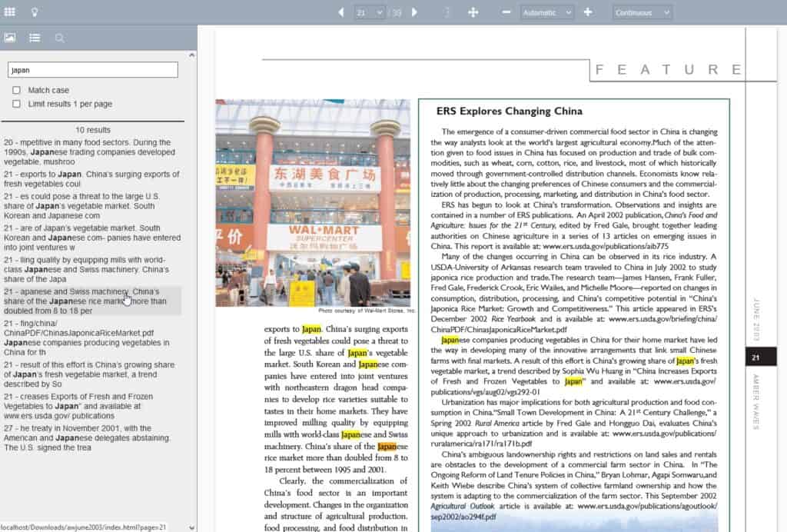Click the search field containing 'japan'
Viewport: 787px width, 532px height.
pyautogui.click(x=93, y=70)
